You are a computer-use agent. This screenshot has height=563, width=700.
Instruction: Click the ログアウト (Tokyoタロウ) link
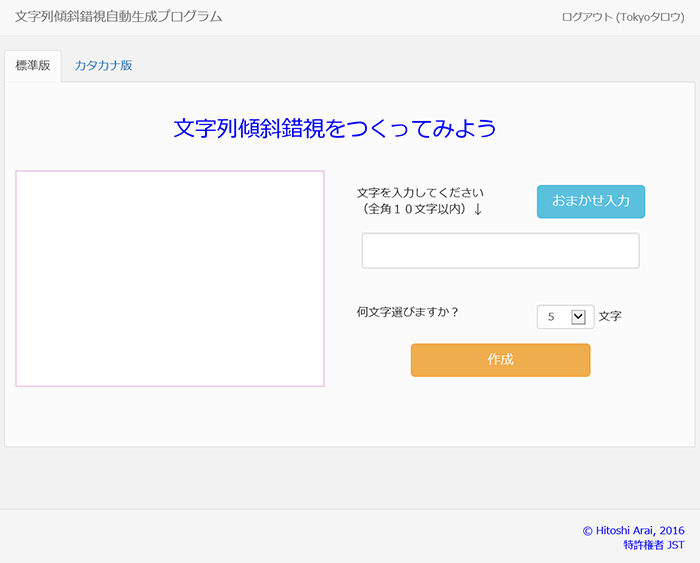623,17
